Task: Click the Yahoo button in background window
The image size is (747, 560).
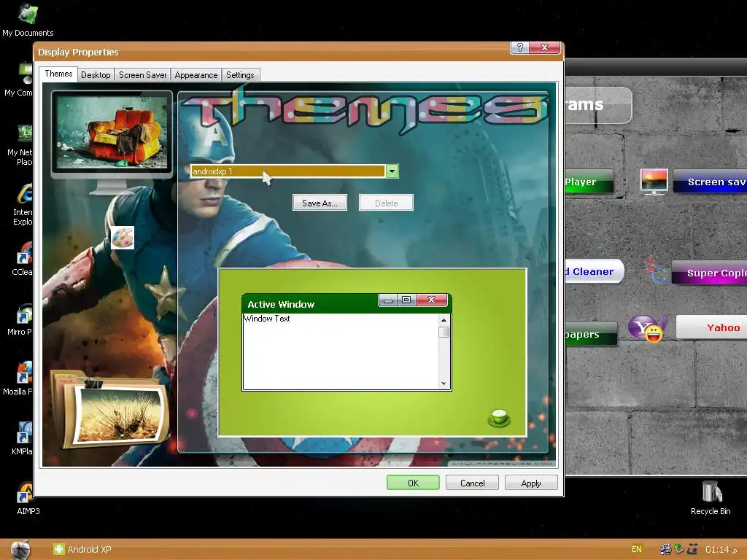Action: 712,327
